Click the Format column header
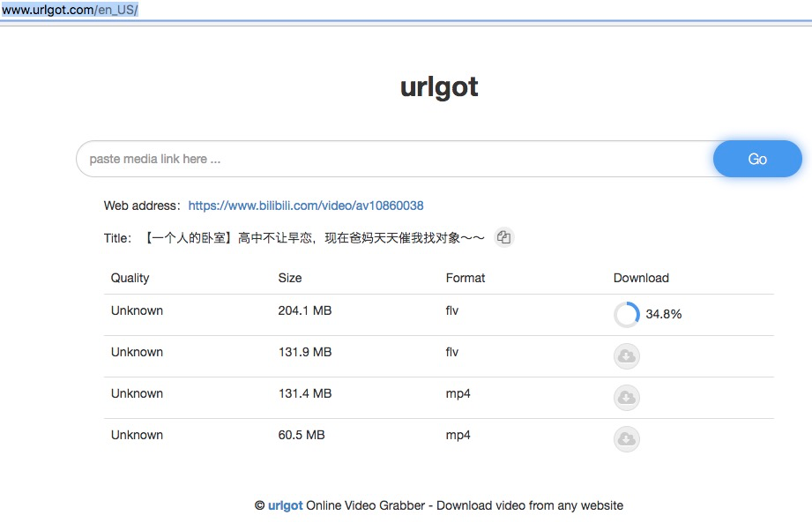 465,278
